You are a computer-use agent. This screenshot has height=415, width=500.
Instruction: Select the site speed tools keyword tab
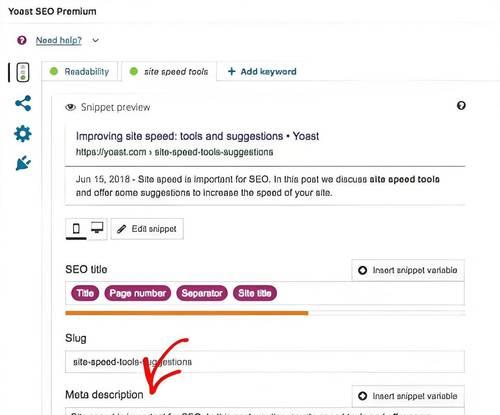click(169, 71)
